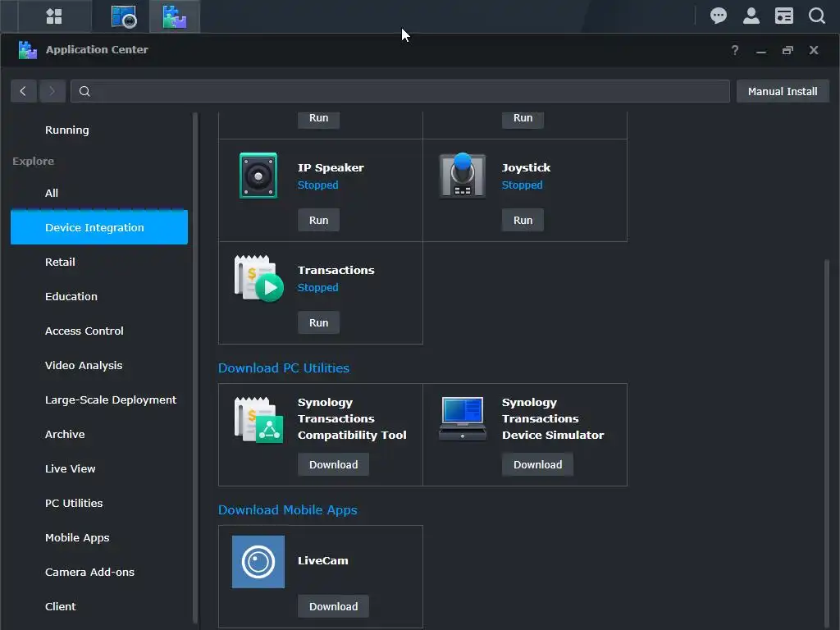Open the user account icon

[751, 16]
